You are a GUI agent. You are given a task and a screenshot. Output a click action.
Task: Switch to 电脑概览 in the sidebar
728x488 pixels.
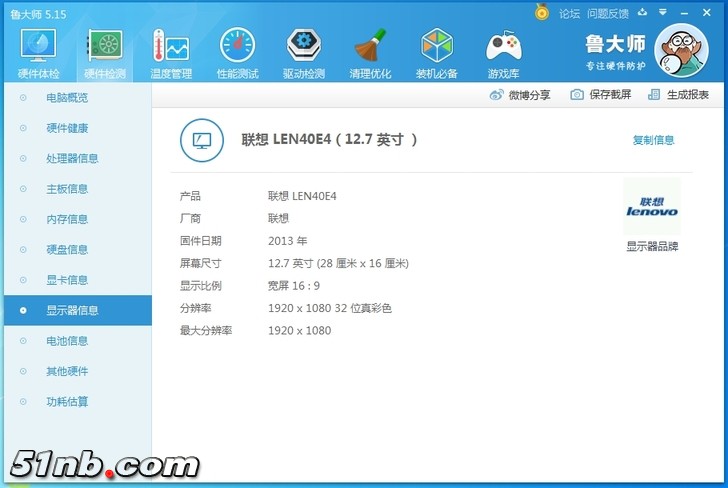click(x=67, y=98)
